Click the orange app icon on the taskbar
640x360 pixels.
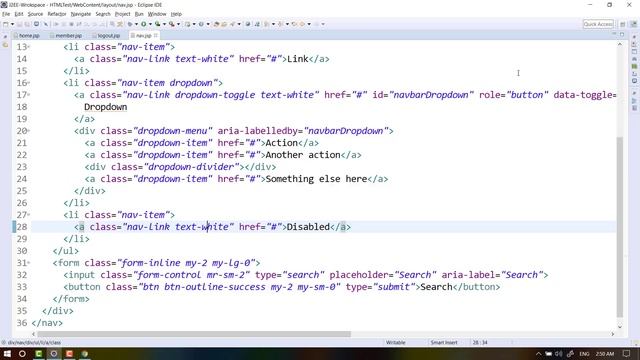69,353
